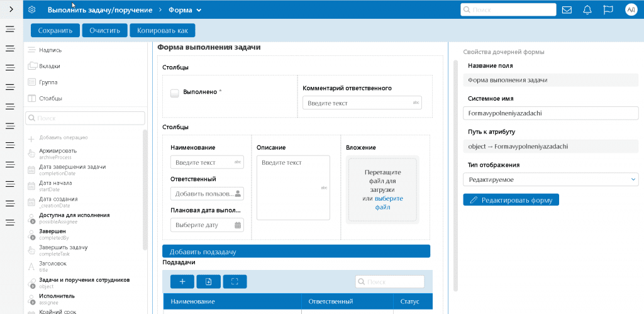Open the Тип отображения dropdown

(x=550, y=180)
